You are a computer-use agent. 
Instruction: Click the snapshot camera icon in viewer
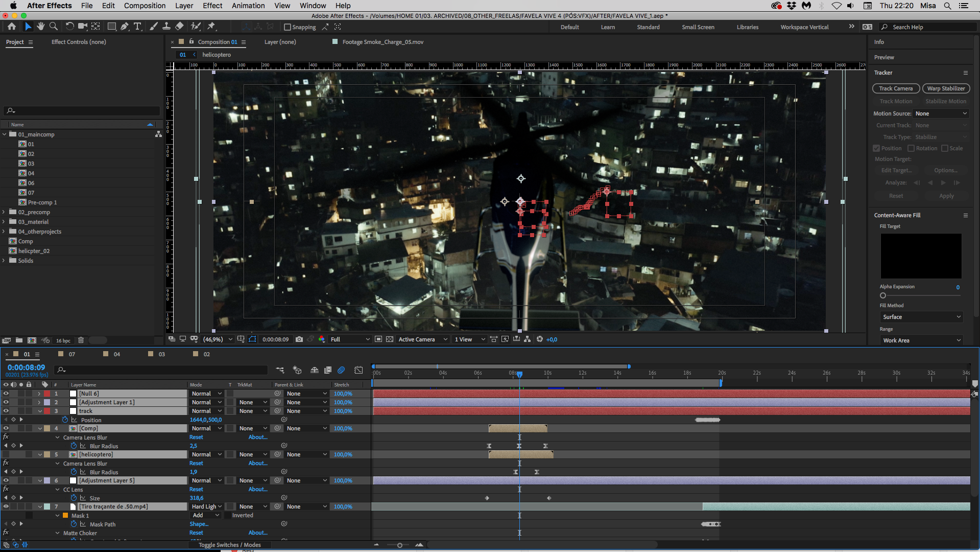point(299,339)
